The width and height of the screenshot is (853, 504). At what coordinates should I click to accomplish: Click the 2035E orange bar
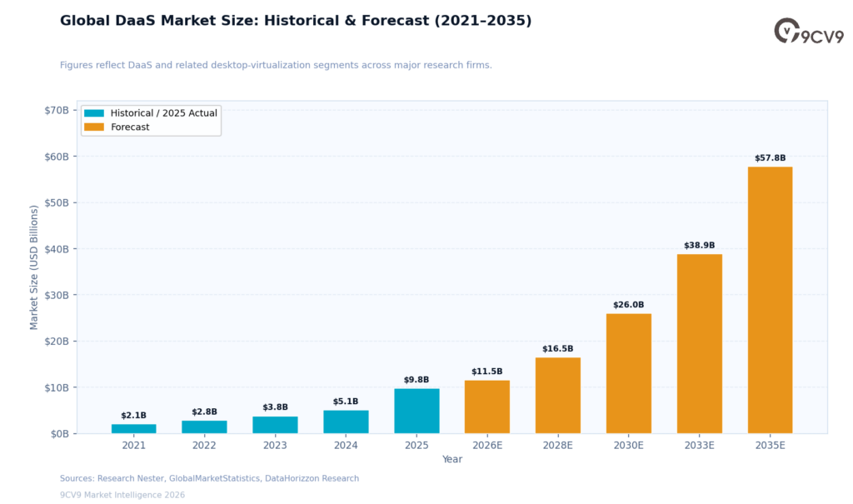click(x=771, y=301)
